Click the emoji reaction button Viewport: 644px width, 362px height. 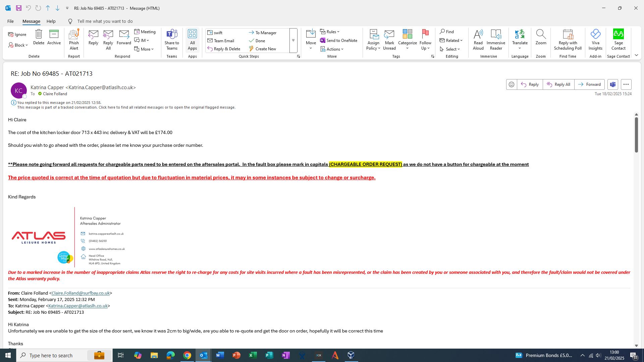tap(512, 84)
